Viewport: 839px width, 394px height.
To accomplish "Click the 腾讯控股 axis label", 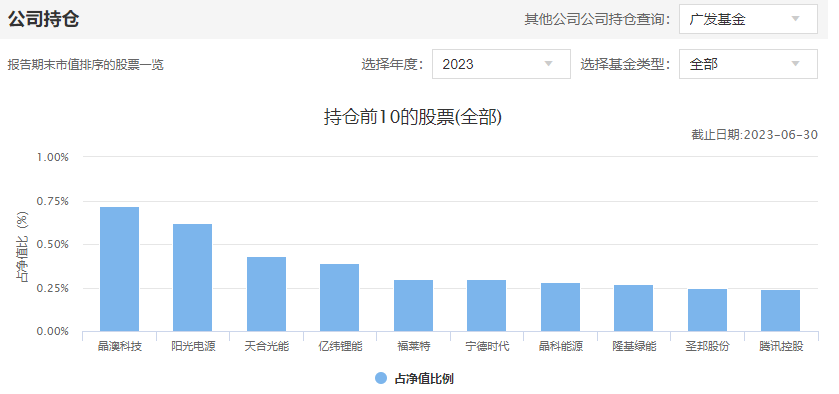I will click(781, 346).
